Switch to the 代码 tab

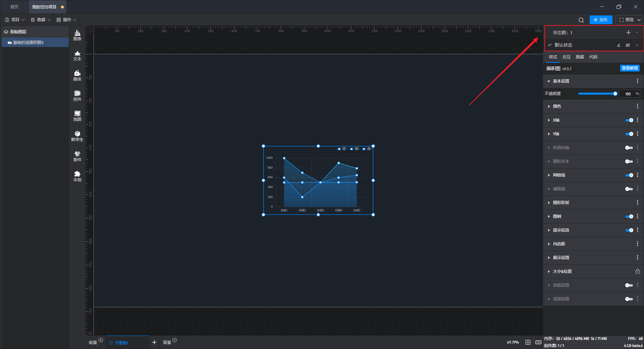coord(593,57)
